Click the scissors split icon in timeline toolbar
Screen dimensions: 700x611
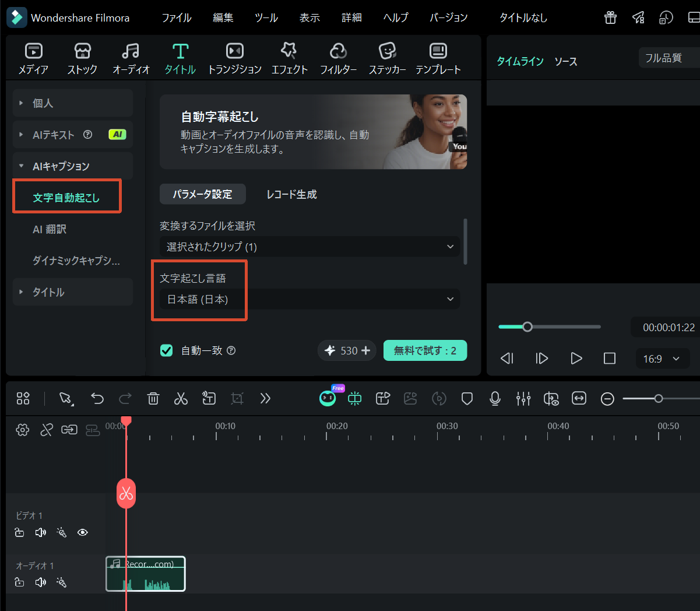(181, 398)
